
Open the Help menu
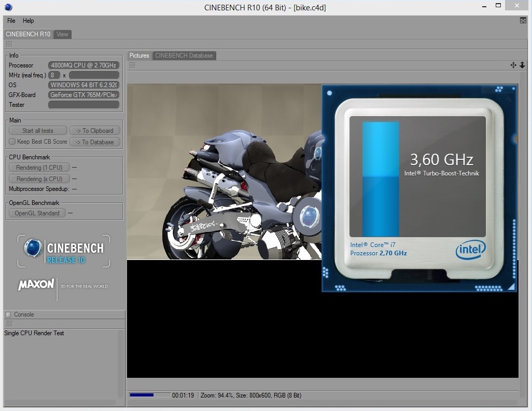click(28, 21)
